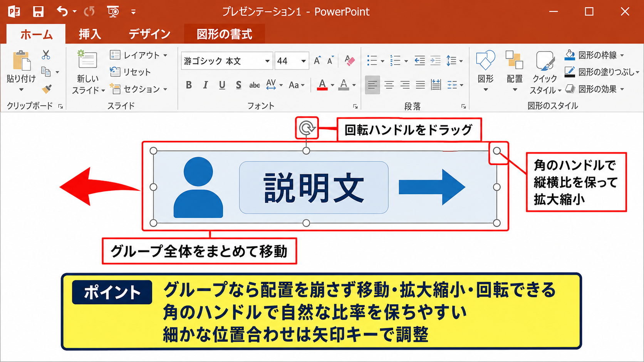Toggle strikethrough abc button
The width and height of the screenshot is (644, 362).
(255, 85)
